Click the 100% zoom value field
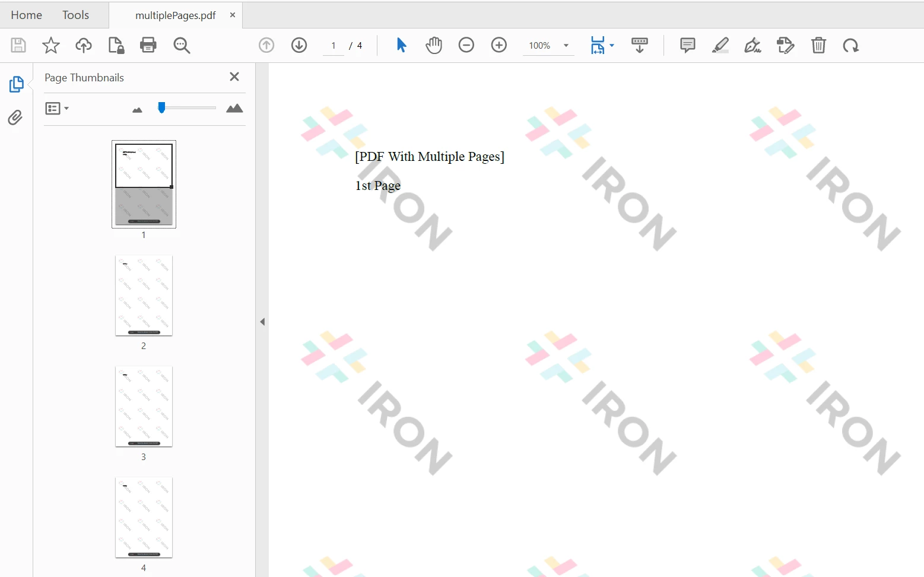Viewport: 924px width, 577px height. pyautogui.click(x=539, y=46)
